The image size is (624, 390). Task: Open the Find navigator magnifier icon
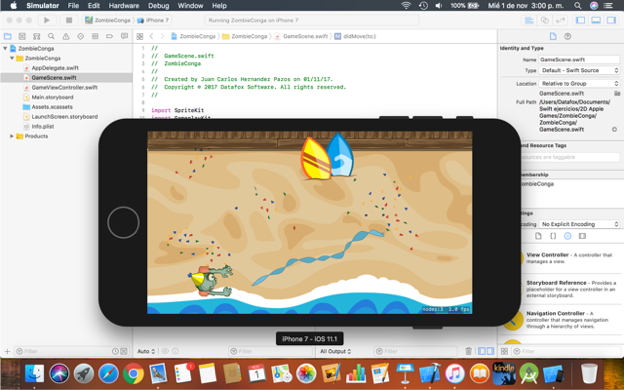click(51, 36)
